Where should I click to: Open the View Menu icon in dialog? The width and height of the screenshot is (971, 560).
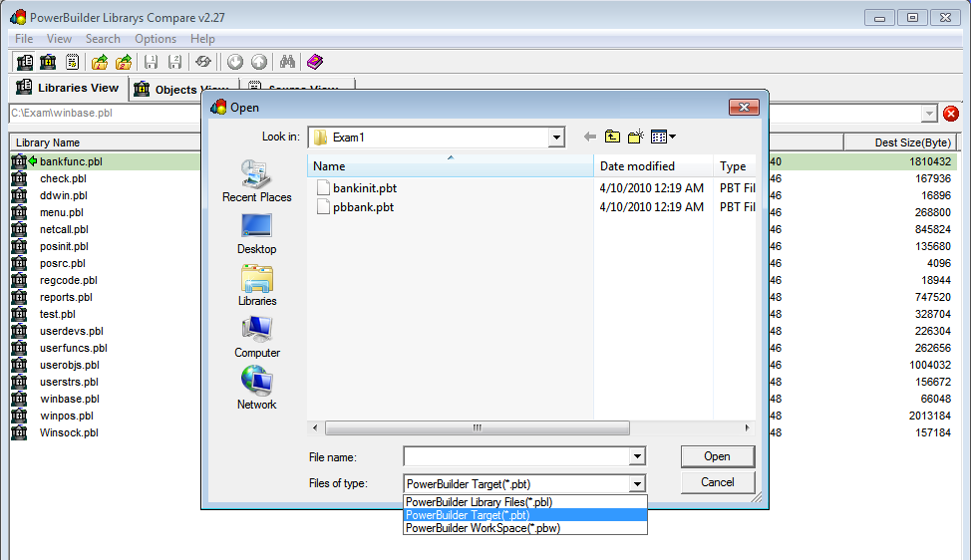[x=663, y=137]
